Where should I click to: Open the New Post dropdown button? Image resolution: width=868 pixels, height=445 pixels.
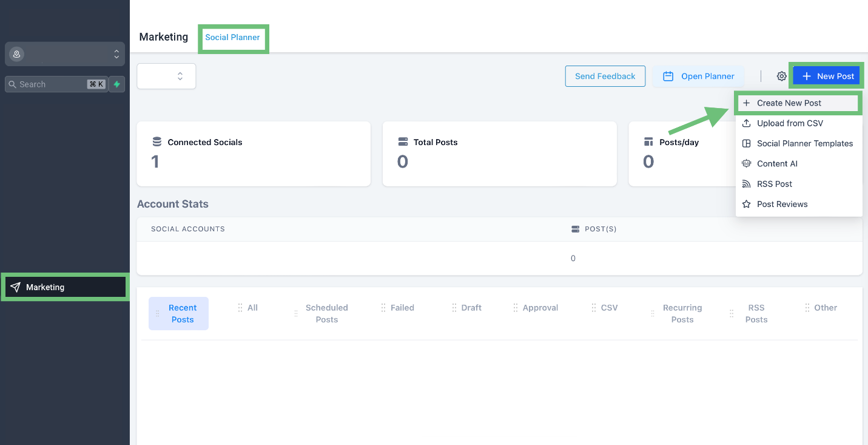827,76
